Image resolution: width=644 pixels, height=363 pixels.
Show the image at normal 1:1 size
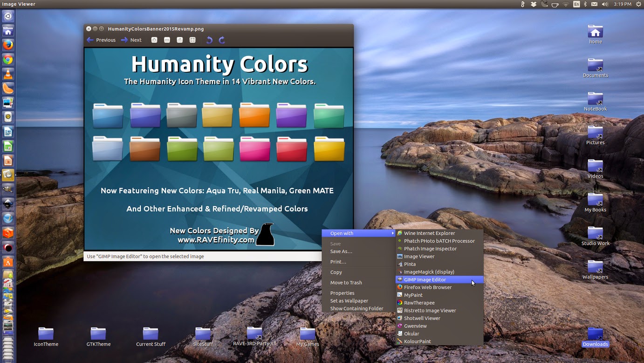pos(179,40)
